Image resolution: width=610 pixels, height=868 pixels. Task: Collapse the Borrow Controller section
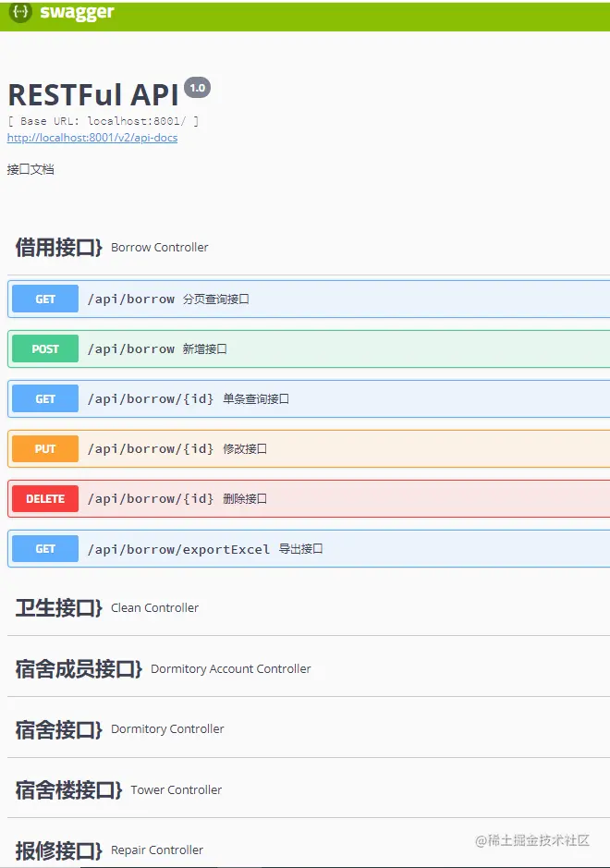click(309, 248)
